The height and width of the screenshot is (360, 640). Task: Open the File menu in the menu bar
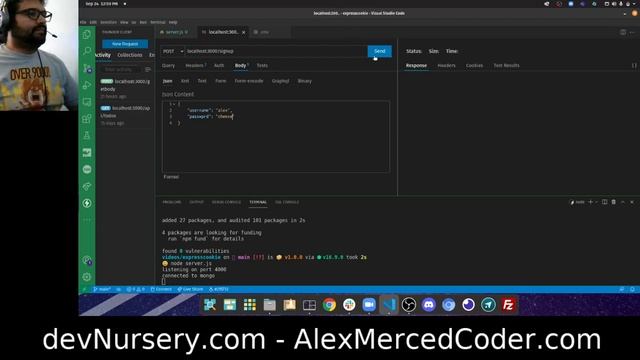(83, 22)
